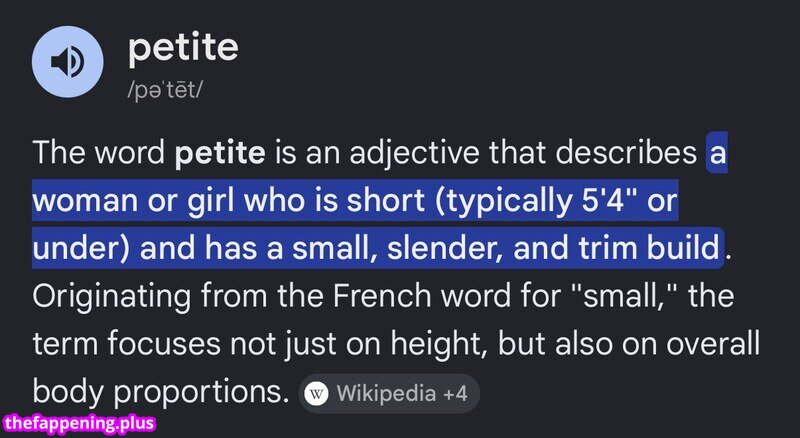Click the phonetic spelling /pəˈtēt/
Viewport: 800px width, 438px height.
pyautogui.click(x=165, y=91)
